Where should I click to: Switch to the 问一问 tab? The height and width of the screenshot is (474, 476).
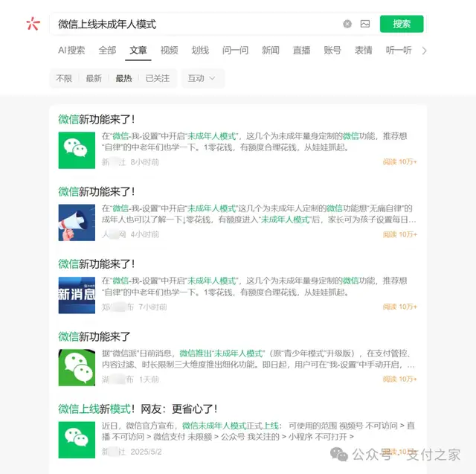click(x=235, y=50)
